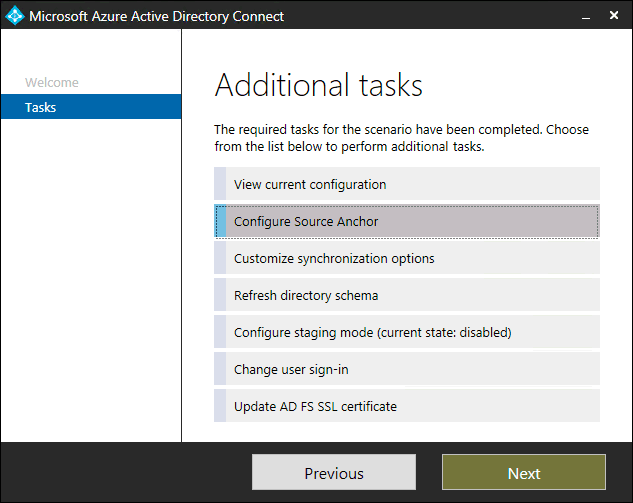This screenshot has width=633, height=503.
Task: Click marker bar left of View current configuration
Action: click(220, 184)
